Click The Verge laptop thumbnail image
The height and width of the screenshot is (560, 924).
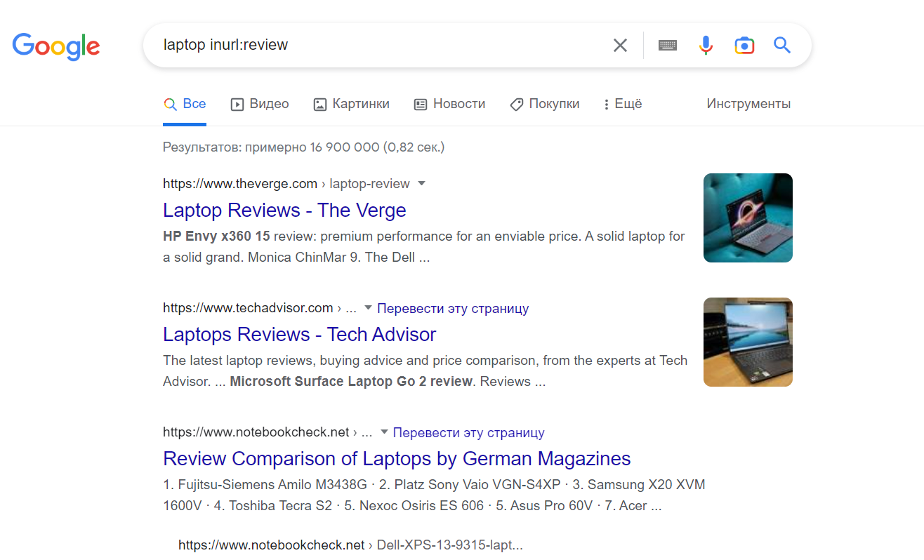(x=748, y=218)
